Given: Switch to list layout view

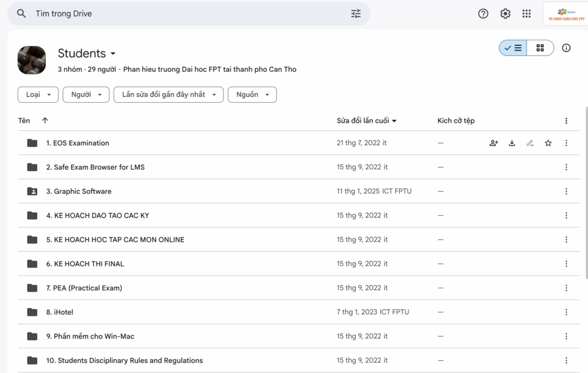Looking at the screenshot, I should [x=513, y=48].
